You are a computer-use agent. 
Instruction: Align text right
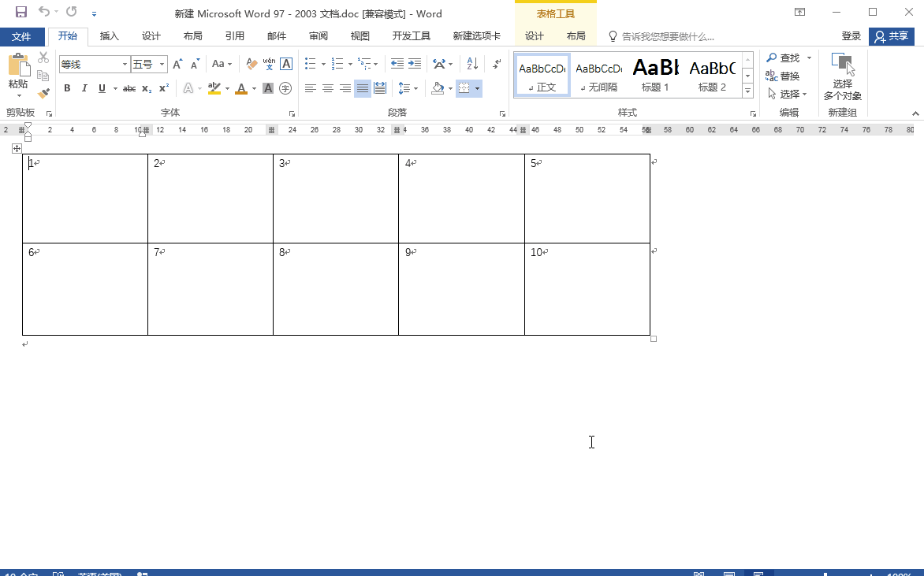[345, 88]
